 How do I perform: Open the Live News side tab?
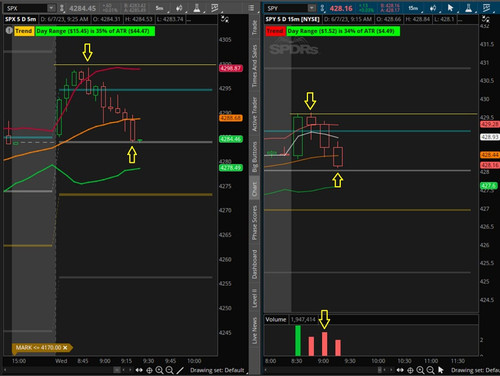pos(254,331)
